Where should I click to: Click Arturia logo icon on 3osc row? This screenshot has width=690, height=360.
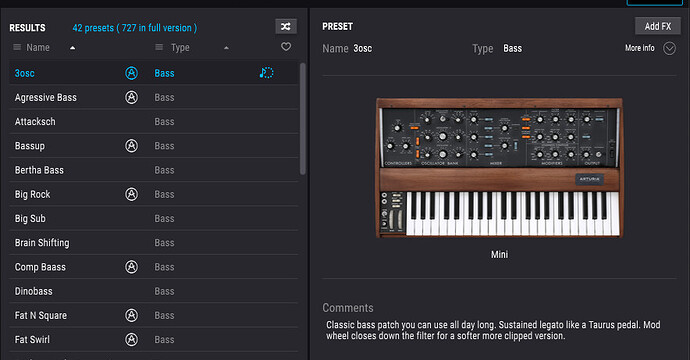point(131,73)
